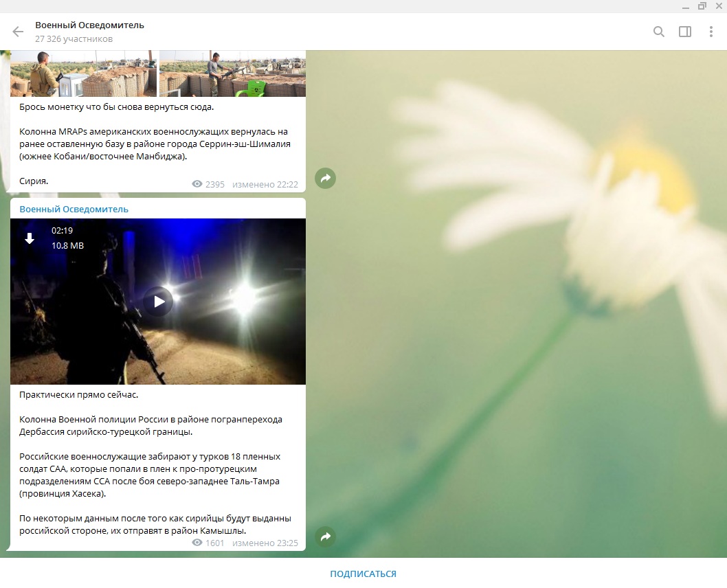This screenshot has width=727, height=588.
Task: Open the right photo with the green chair
Action: point(232,73)
